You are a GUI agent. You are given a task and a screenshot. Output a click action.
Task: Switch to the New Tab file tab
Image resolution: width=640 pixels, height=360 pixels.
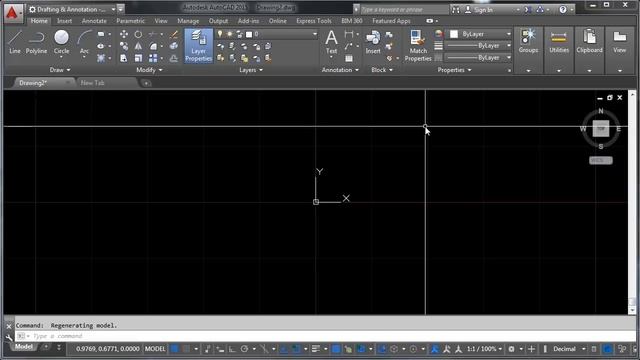pos(93,83)
